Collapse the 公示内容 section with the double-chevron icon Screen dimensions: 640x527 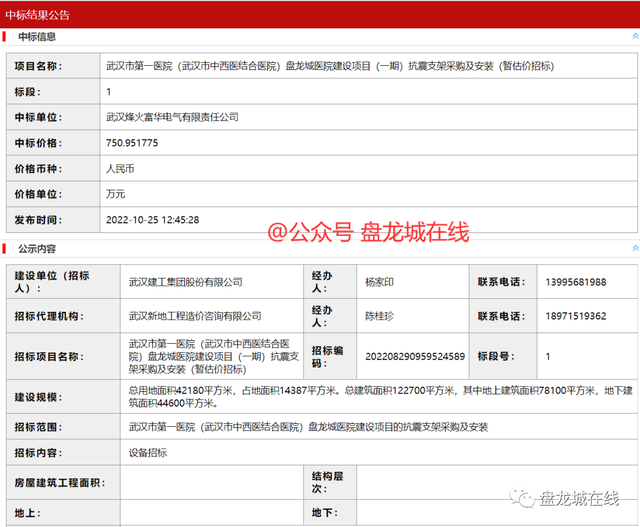pos(635,248)
